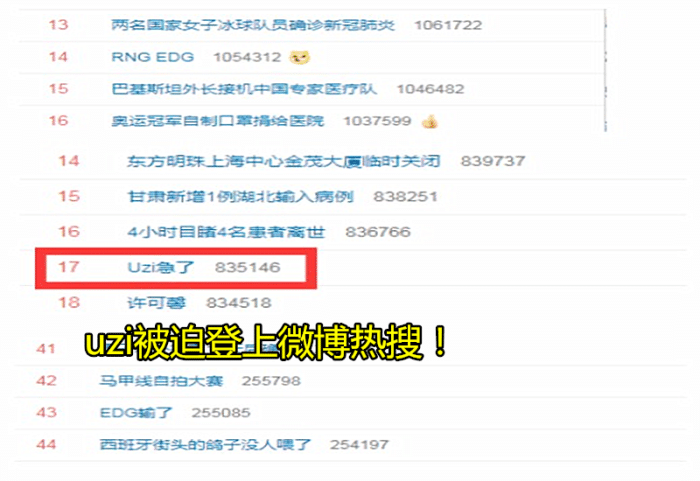Open the EDG输了 trending topic

(136, 412)
